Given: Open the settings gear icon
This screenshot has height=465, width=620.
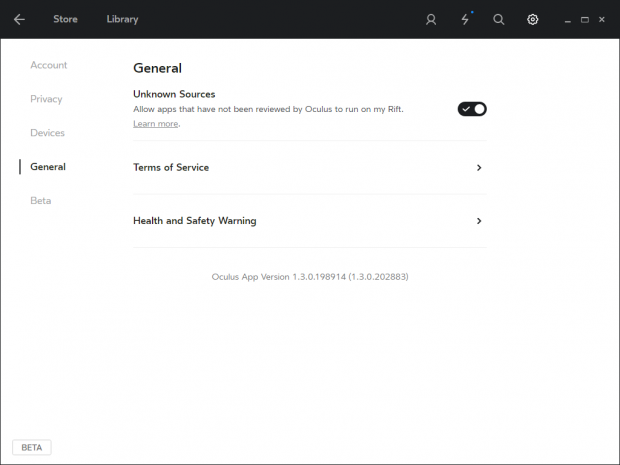Looking at the screenshot, I should point(533,19).
